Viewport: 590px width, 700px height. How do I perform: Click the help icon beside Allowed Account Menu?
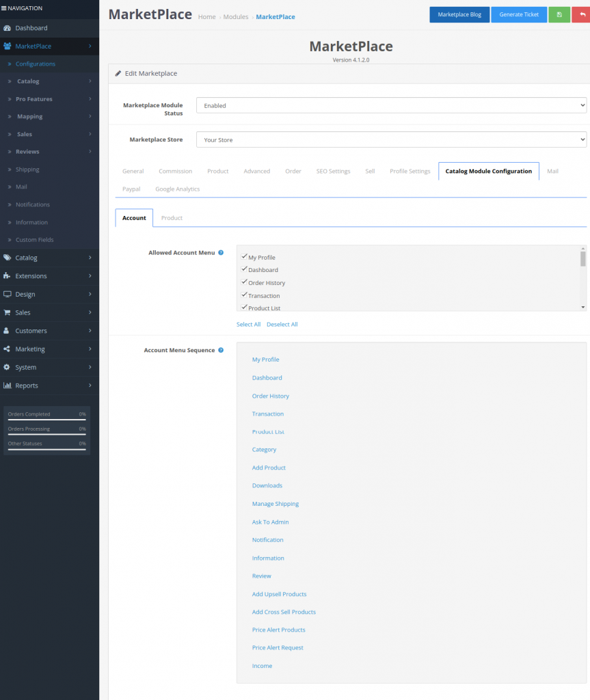coord(221,253)
